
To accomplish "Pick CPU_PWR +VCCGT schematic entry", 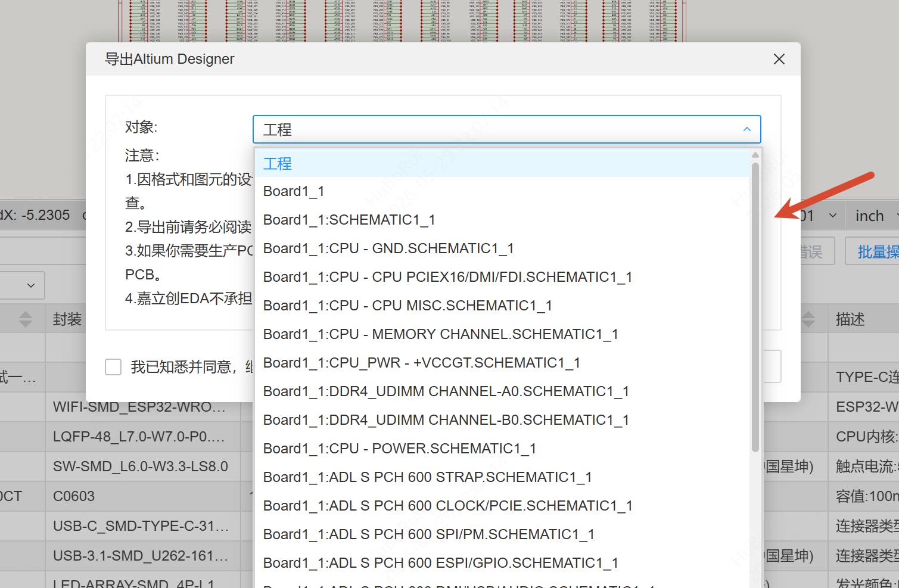I will pyautogui.click(x=502, y=363).
